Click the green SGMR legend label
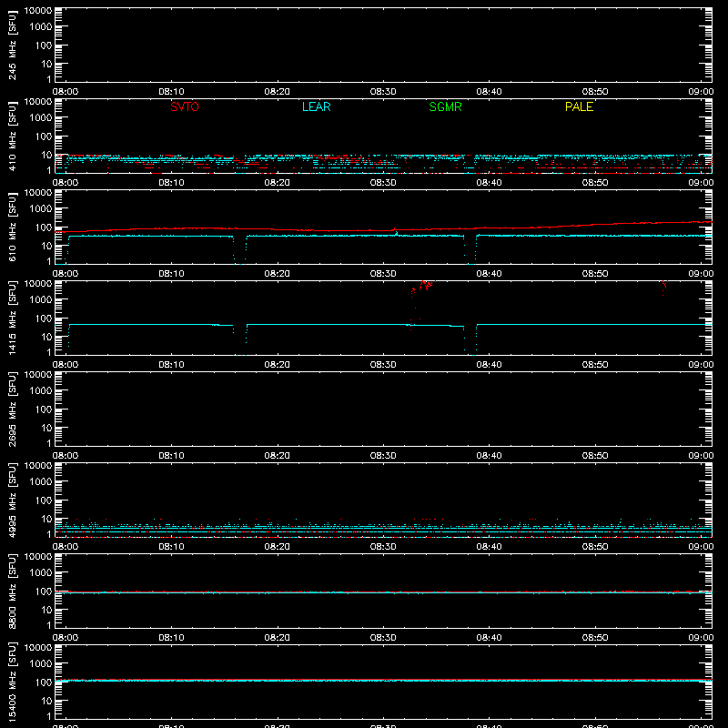The image size is (728, 728). (445, 106)
